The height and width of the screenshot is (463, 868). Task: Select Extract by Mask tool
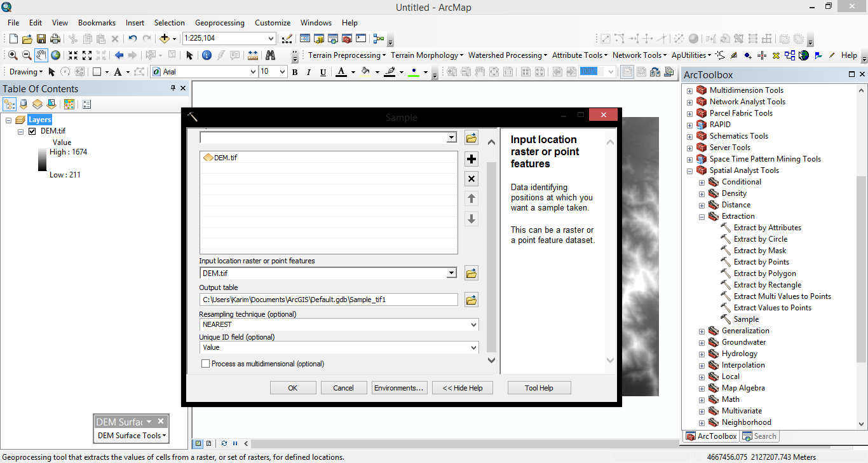760,251
